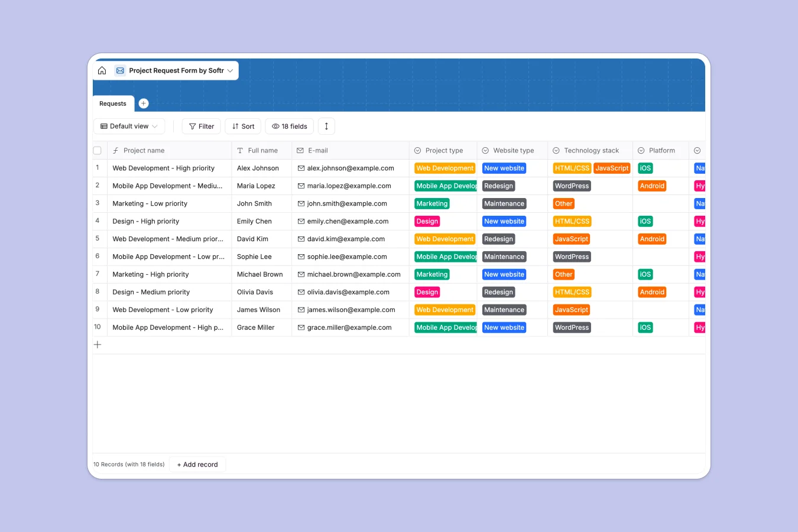The image size is (798, 532).
Task: Open the Project type field options chevron
Action: 417,150
